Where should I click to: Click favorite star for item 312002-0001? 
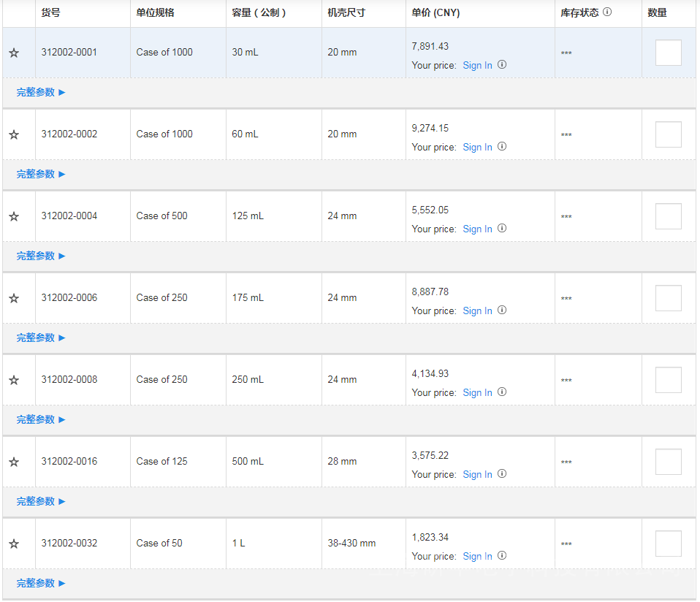point(14,53)
